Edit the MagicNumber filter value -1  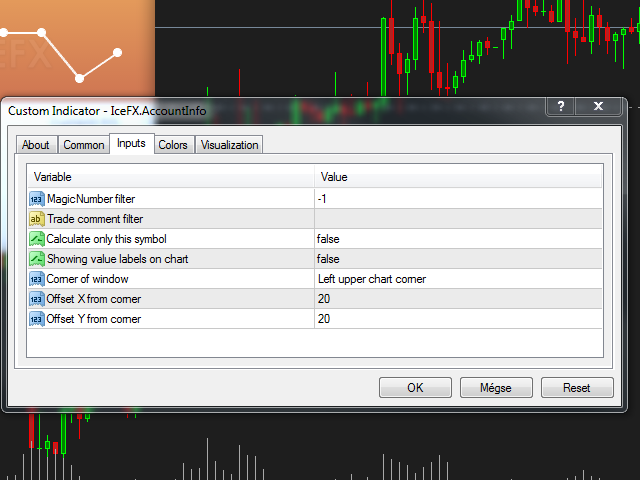[x=458, y=199]
